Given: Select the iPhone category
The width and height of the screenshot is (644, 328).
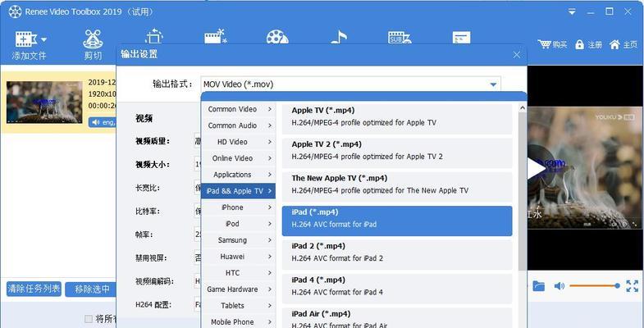Looking at the screenshot, I should tap(238, 207).
